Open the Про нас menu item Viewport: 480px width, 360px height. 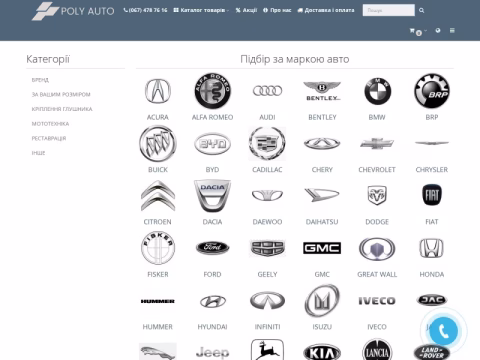[277, 10]
